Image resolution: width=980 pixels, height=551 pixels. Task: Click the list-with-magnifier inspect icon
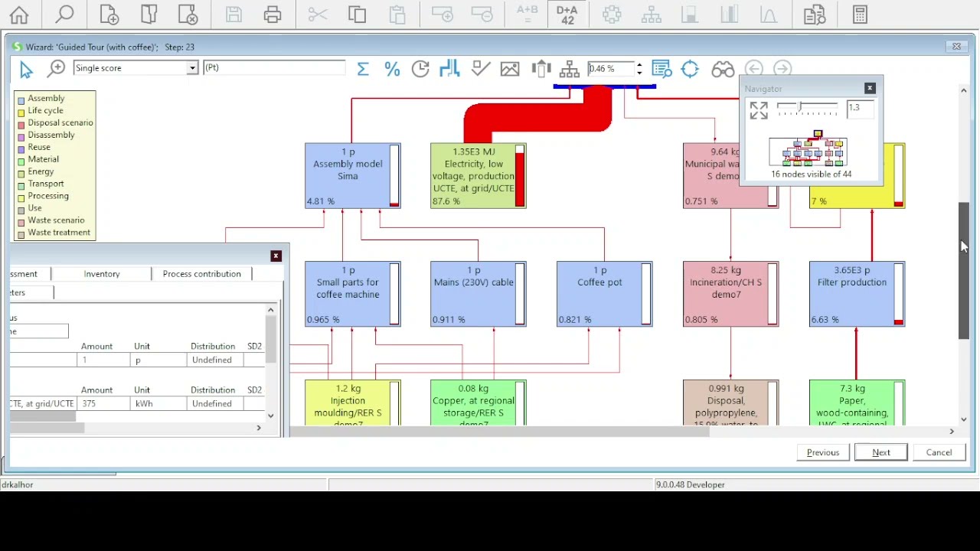[662, 69]
